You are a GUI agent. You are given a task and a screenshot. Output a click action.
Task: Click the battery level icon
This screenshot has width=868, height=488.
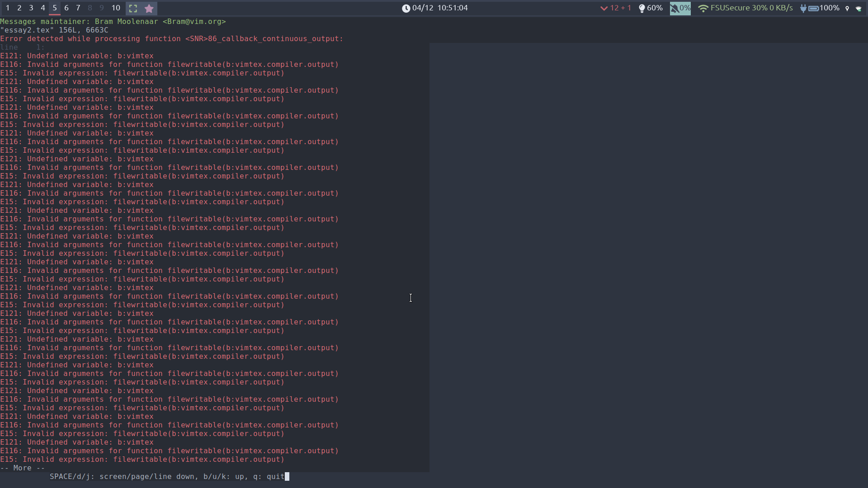coord(813,8)
